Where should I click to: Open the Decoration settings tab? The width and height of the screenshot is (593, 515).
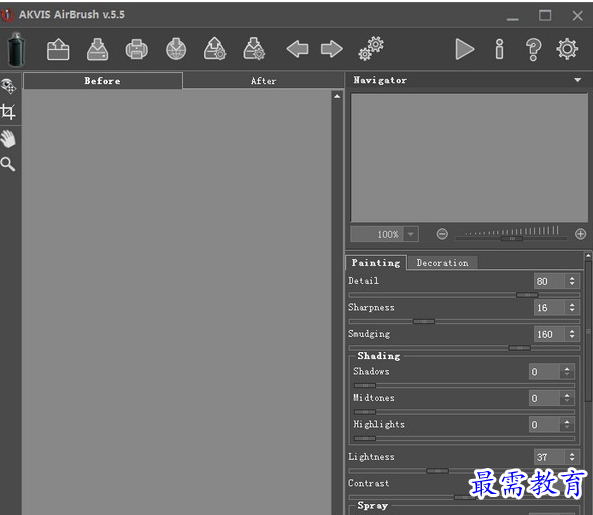tap(442, 263)
